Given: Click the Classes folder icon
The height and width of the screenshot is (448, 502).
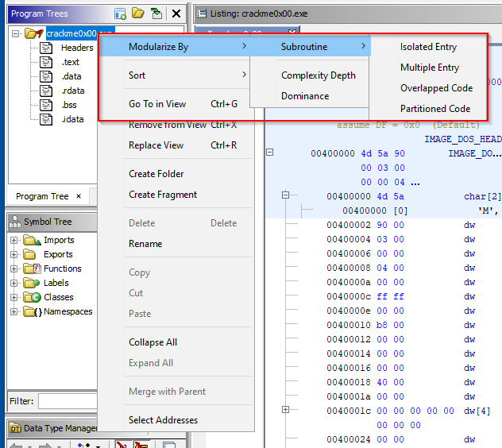Looking at the screenshot, I should (32, 297).
